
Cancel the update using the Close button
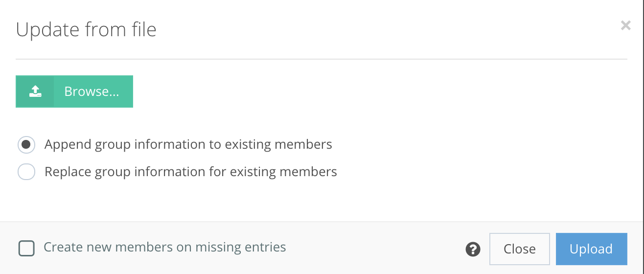[520, 249]
